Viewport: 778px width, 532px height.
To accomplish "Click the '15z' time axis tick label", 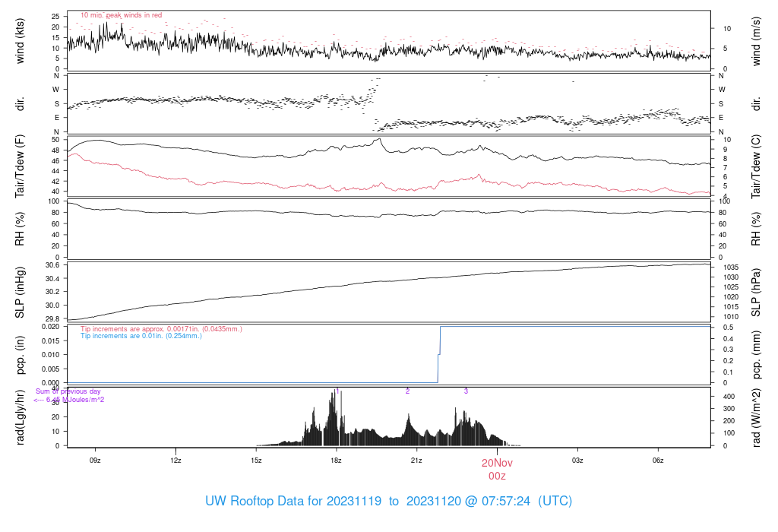I will click(x=256, y=461).
